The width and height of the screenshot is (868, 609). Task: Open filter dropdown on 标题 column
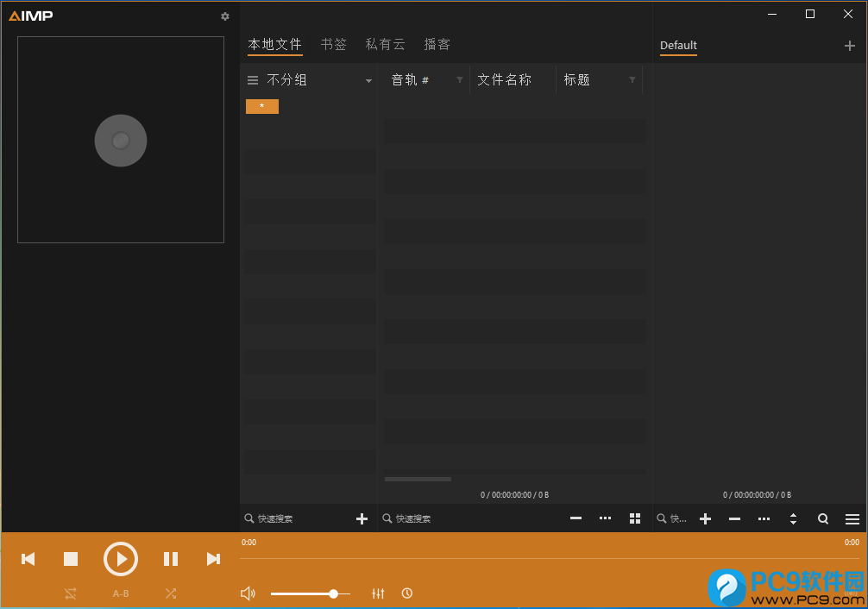tap(632, 80)
